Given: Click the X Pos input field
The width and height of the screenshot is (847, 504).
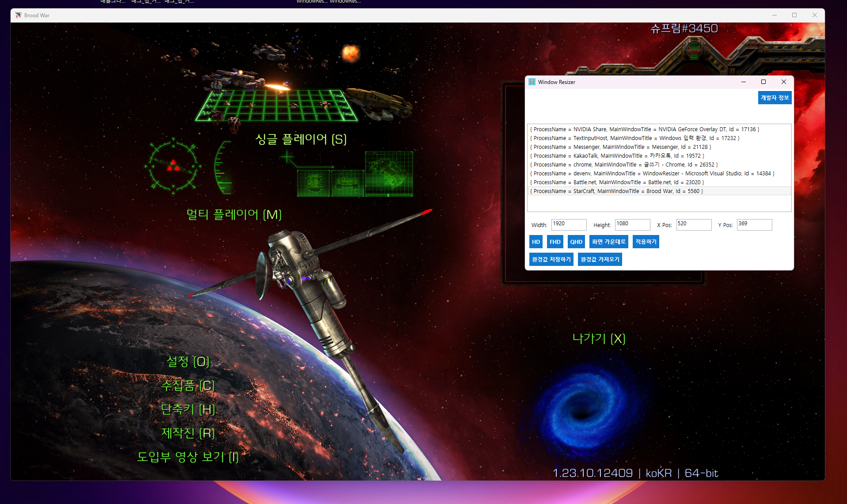Looking at the screenshot, I should [x=694, y=224].
